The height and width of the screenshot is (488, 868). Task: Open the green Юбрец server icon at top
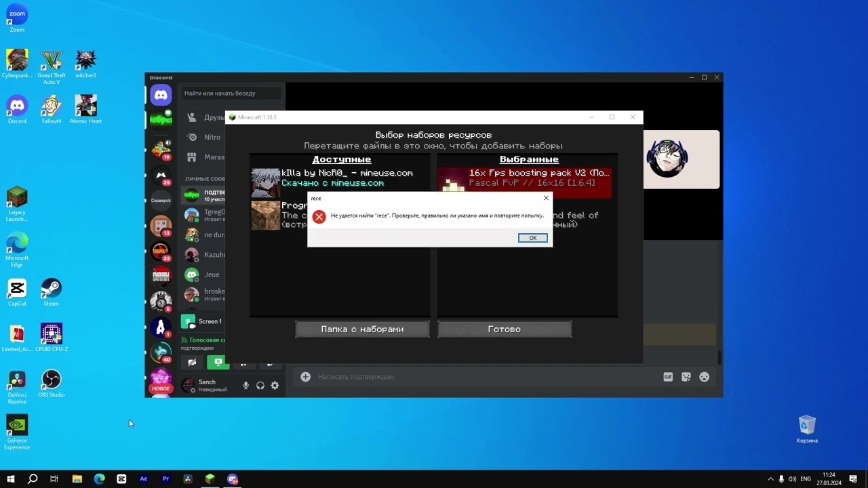161,120
